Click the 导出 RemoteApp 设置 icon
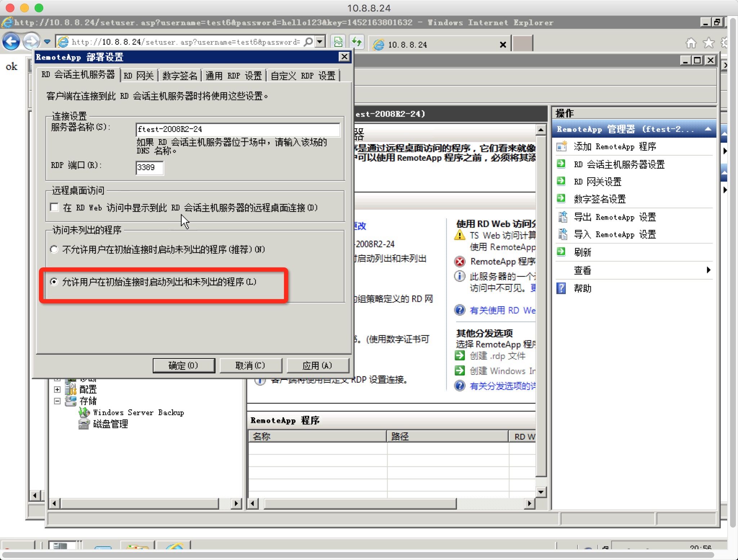This screenshot has height=560, width=738. tap(562, 217)
